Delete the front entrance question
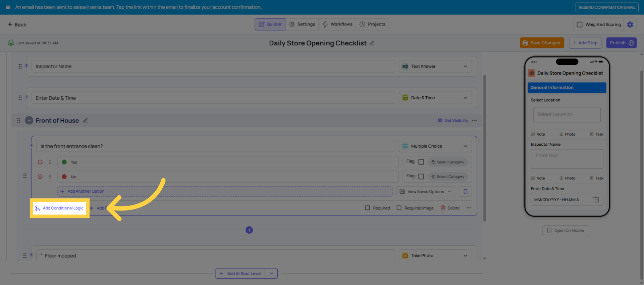644x285 pixels. (450, 208)
